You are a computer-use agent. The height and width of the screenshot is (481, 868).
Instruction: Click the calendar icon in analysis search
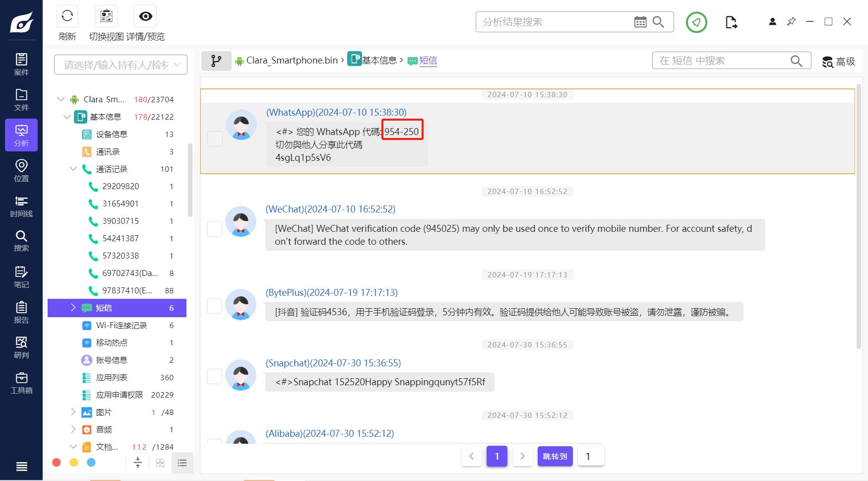[640, 22]
